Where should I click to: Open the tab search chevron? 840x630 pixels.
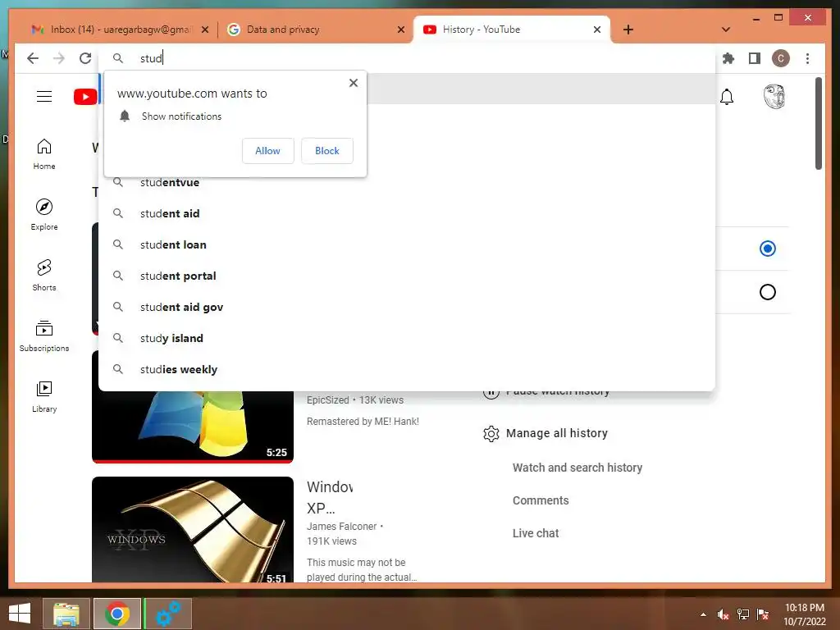click(726, 30)
